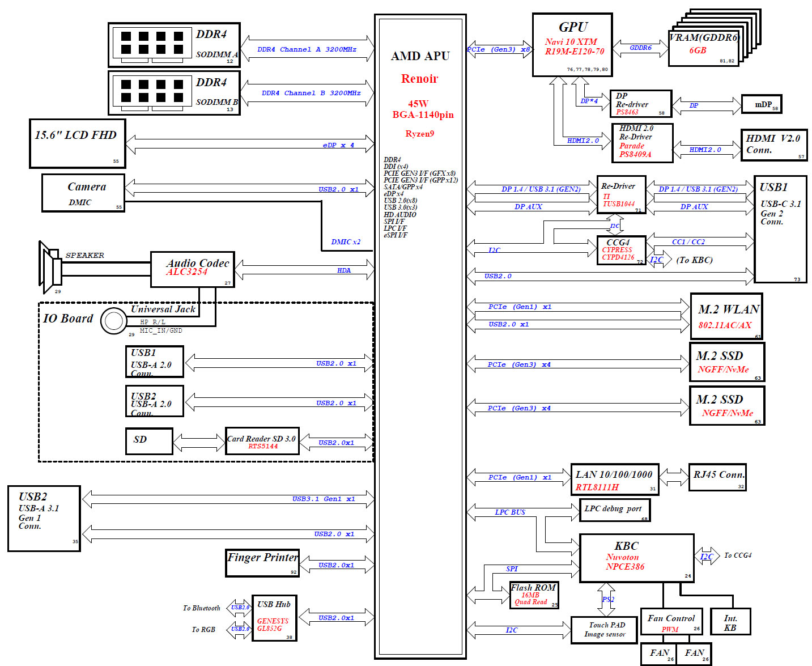Image resolution: width=812 pixels, height=666 pixels.
Task: Select the 15.6" LCD FHD block
Action: 78,143
